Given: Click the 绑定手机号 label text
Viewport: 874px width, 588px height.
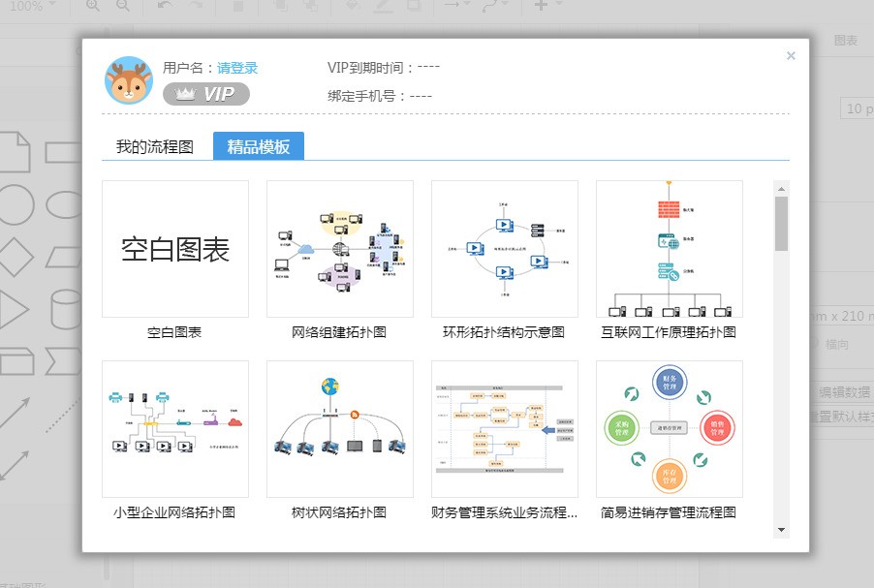Looking at the screenshot, I should [367, 96].
